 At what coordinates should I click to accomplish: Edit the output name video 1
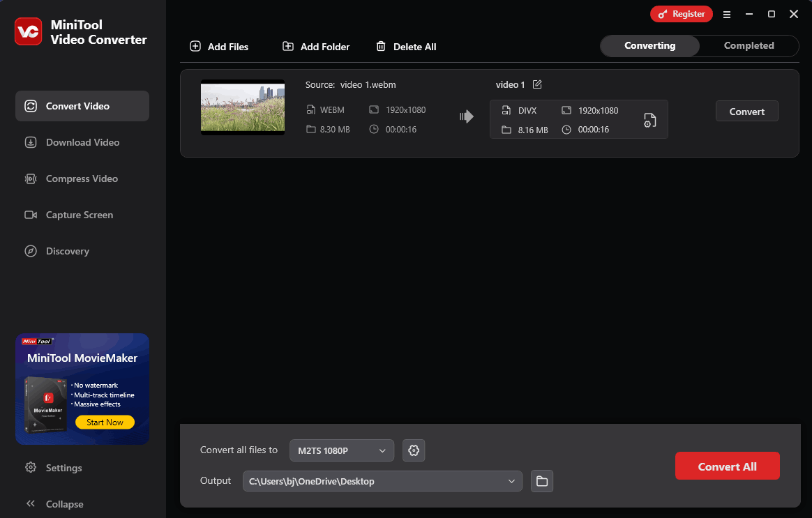[537, 84]
